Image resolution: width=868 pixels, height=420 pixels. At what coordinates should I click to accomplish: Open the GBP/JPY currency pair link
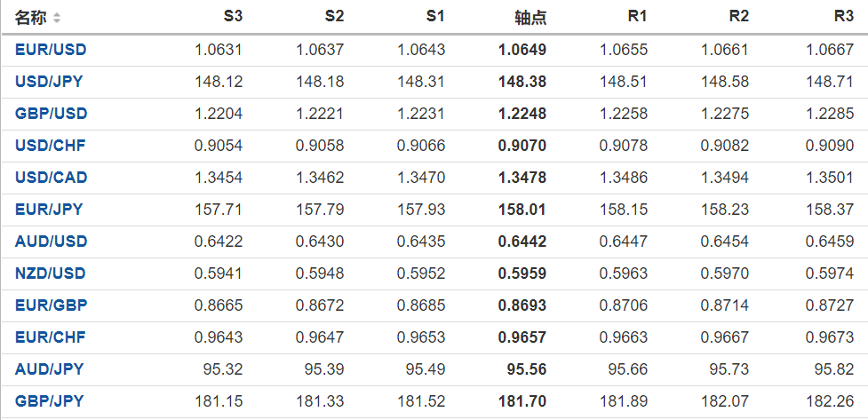pyautogui.click(x=49, y=401)
